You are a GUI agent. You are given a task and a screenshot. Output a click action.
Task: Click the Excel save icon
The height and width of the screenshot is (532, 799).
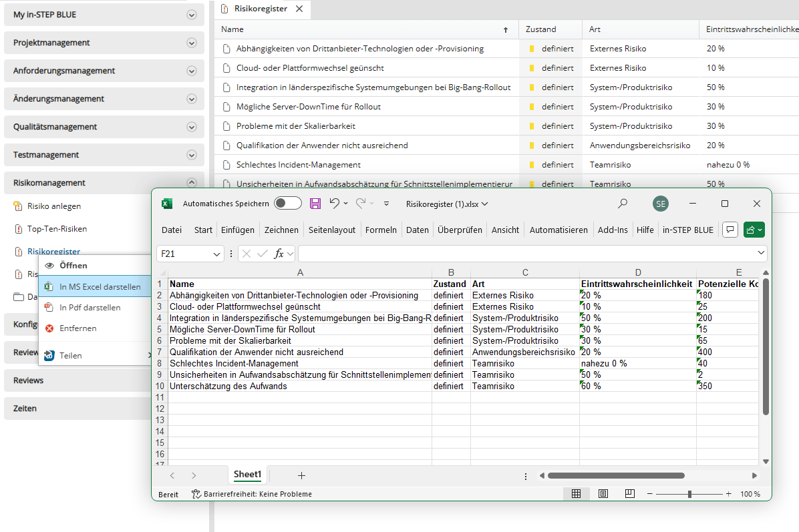tap(315, 204)
